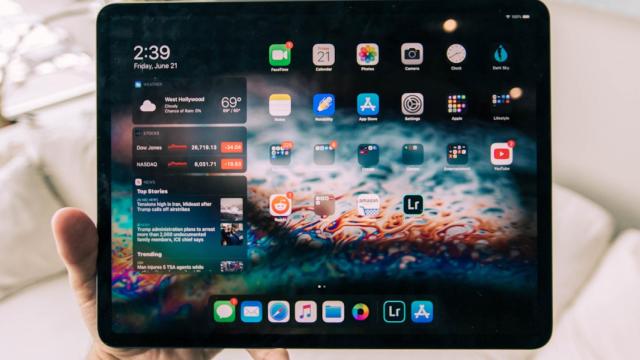Open App Store on the home screen grid

tap(368, 104)
